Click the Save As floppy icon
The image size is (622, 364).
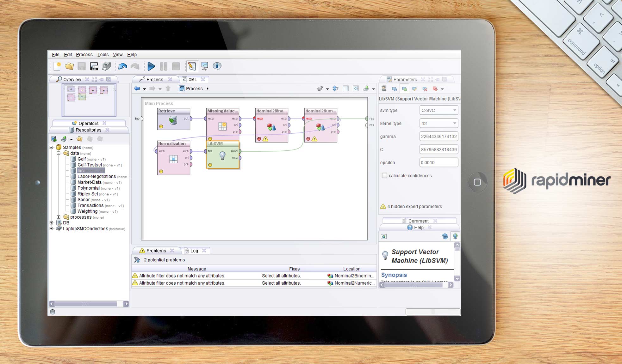click(94, 66)
